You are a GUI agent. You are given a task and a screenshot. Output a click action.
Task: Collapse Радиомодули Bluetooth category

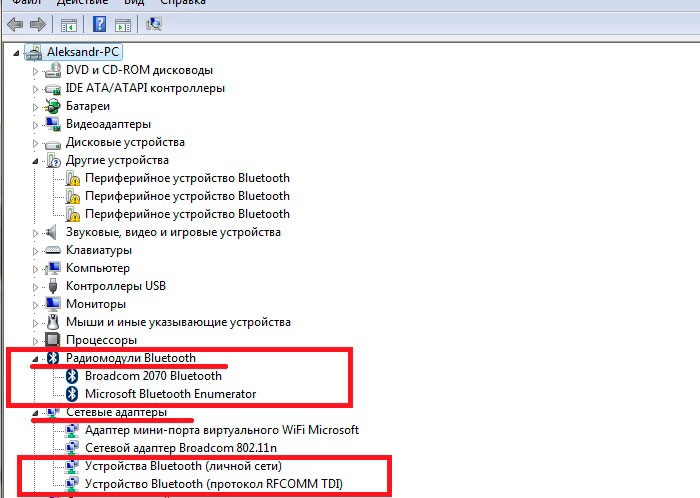click(x=35, y=359)
